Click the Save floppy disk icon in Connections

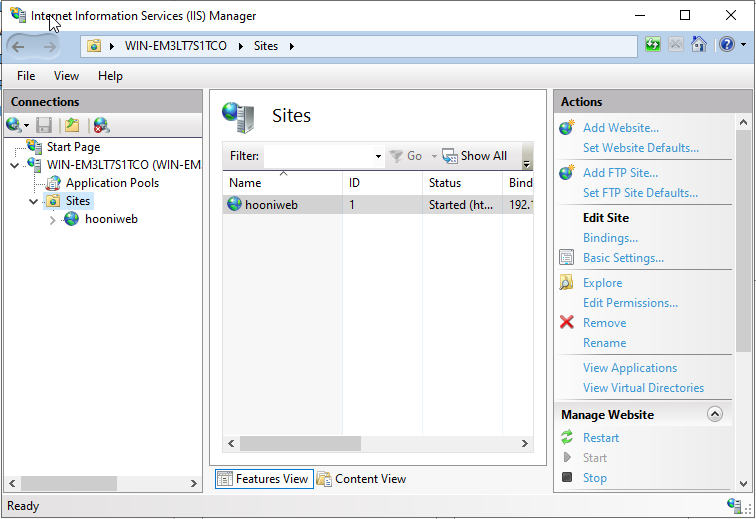click(44, 125)
